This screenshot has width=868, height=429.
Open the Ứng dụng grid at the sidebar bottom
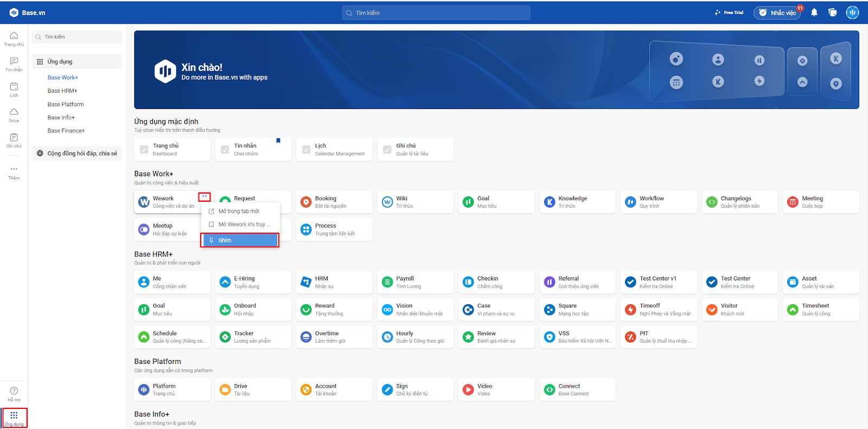tap(14, 418)
